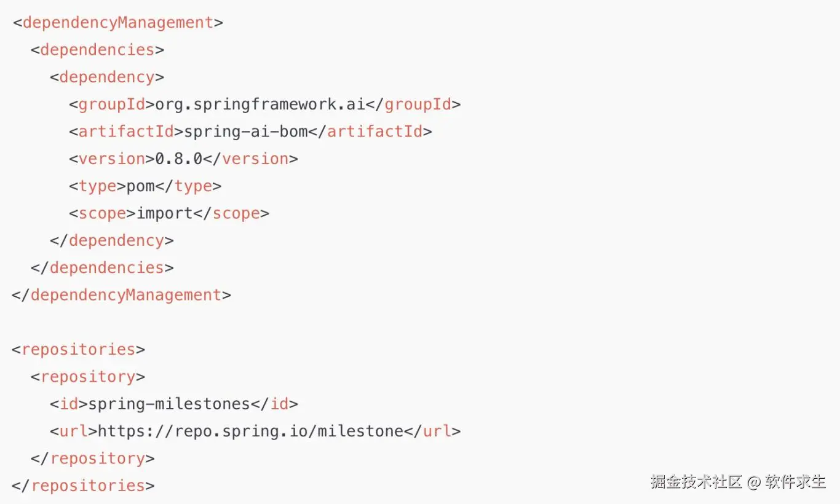Click the closing repository tag

coord(93,458)
